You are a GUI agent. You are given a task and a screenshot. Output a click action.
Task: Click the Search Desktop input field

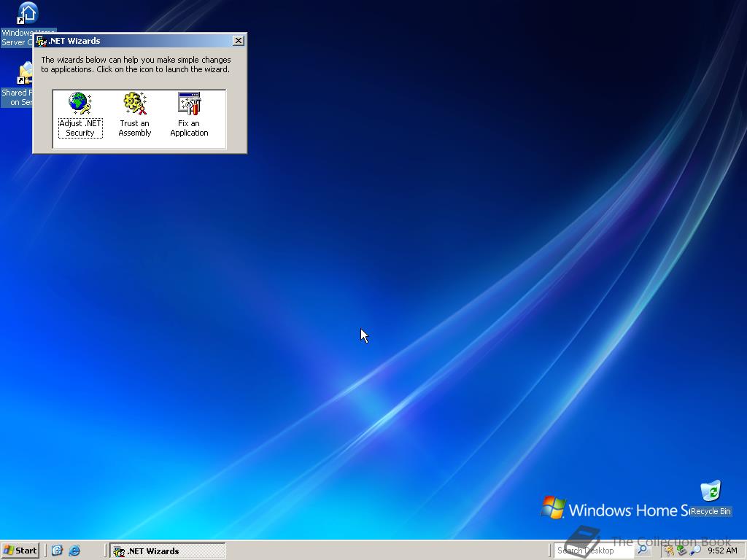(594, 551)
